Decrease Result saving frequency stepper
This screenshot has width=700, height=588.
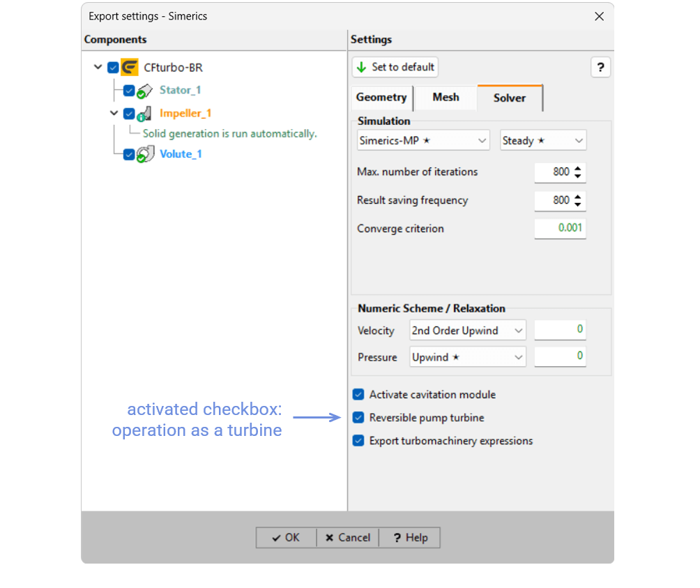[x=578, y=204]
